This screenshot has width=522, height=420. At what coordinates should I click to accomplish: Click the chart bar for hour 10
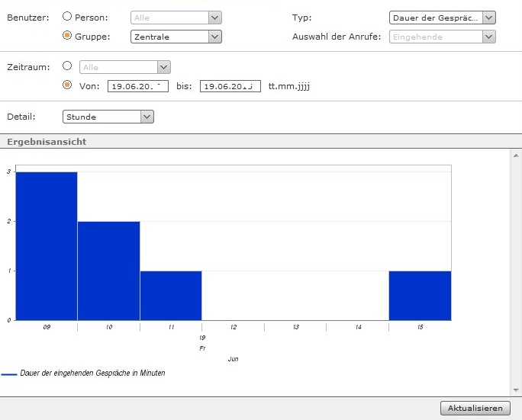click(108, 271)
